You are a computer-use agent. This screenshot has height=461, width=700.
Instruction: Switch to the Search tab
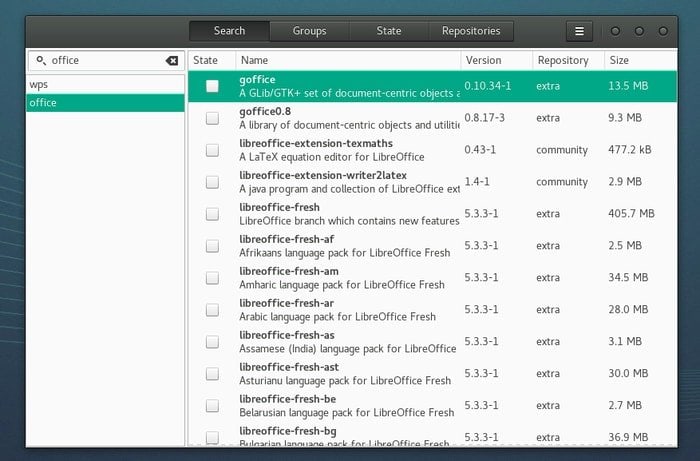pos(229,31)
